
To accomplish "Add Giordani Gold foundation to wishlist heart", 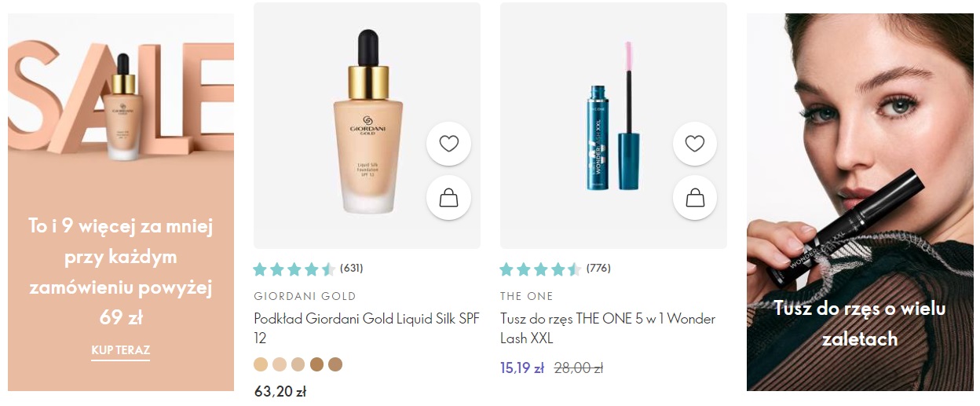I will point(448,144).
